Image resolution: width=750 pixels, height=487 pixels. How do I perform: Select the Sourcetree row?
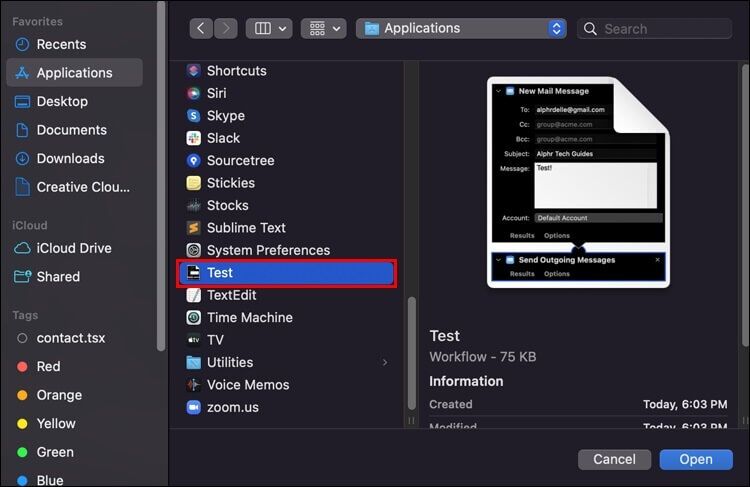[x=287, y=161]
